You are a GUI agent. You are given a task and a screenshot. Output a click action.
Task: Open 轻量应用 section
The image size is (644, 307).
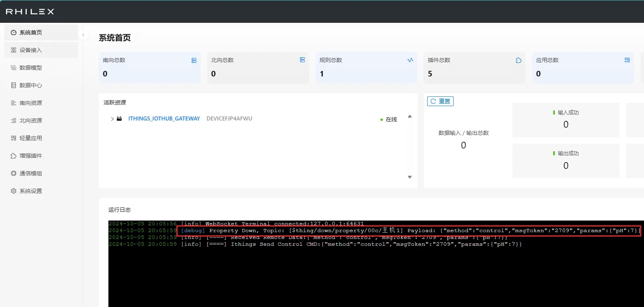tap(31, 138)
